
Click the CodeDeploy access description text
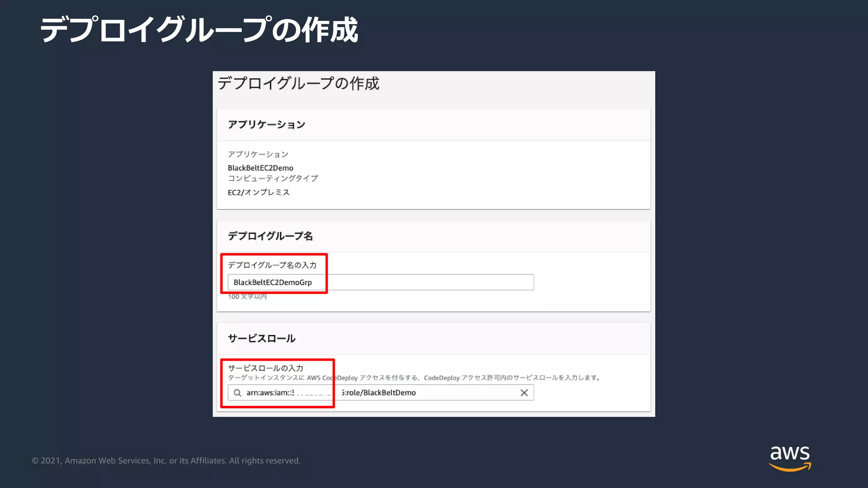(x=414, y=378)
